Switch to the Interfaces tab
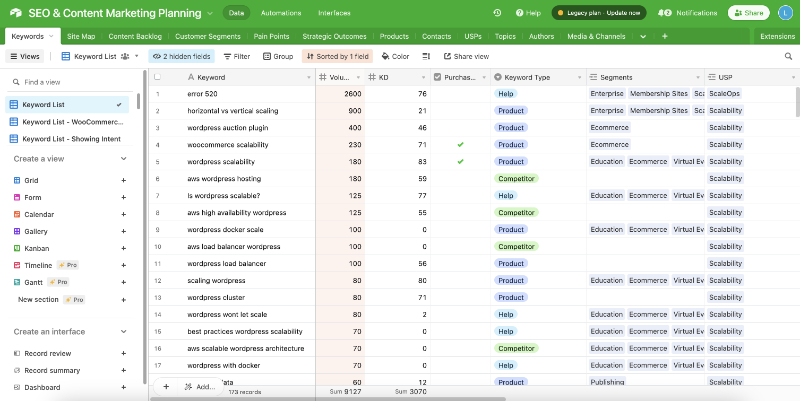This screenshot has width=800, height=401. tap(334, 13)
